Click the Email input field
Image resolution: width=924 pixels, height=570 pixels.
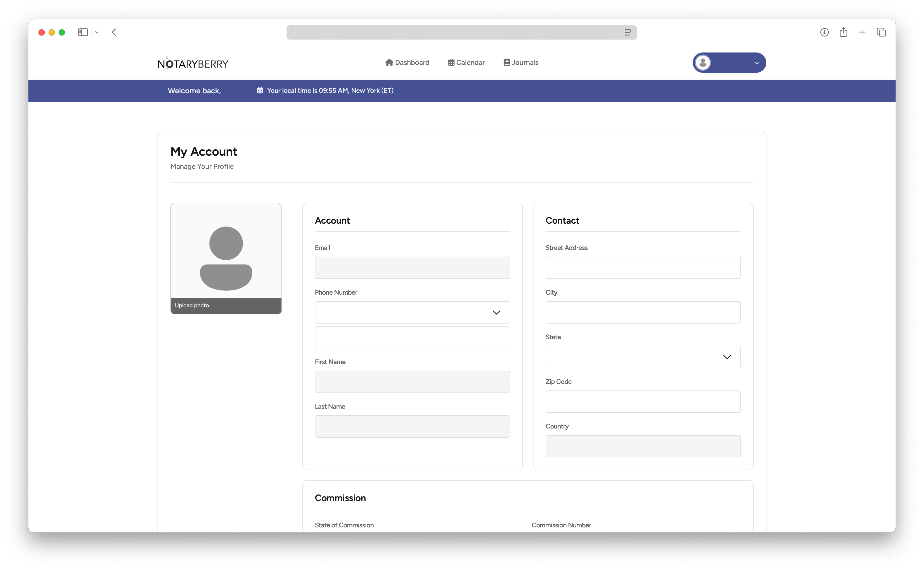412,268
